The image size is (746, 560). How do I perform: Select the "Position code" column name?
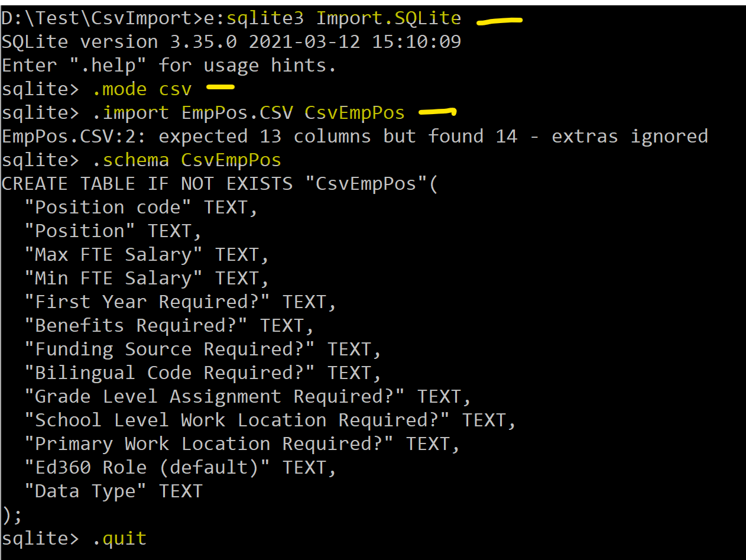(x=108, y=208)
